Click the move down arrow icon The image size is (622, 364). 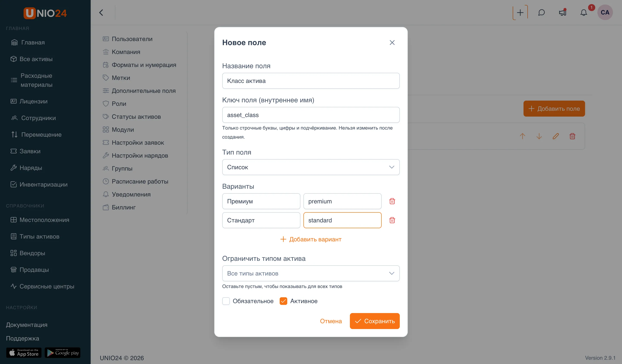(x=539, y=136)
